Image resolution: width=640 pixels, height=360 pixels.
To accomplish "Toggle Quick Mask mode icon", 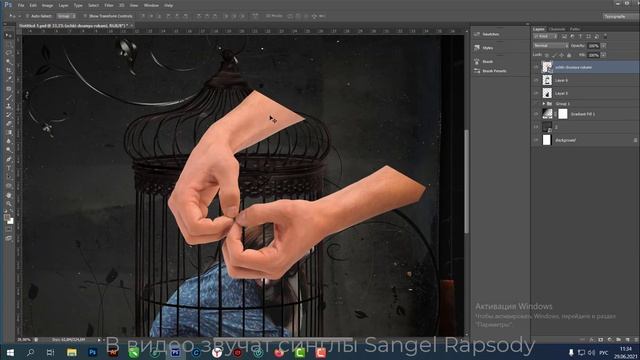I will [9, 229].
